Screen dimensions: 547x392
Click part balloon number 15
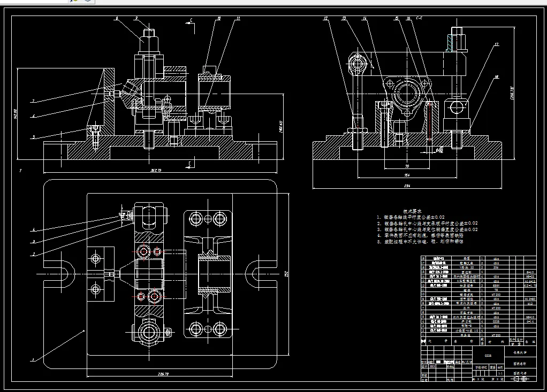397,18
